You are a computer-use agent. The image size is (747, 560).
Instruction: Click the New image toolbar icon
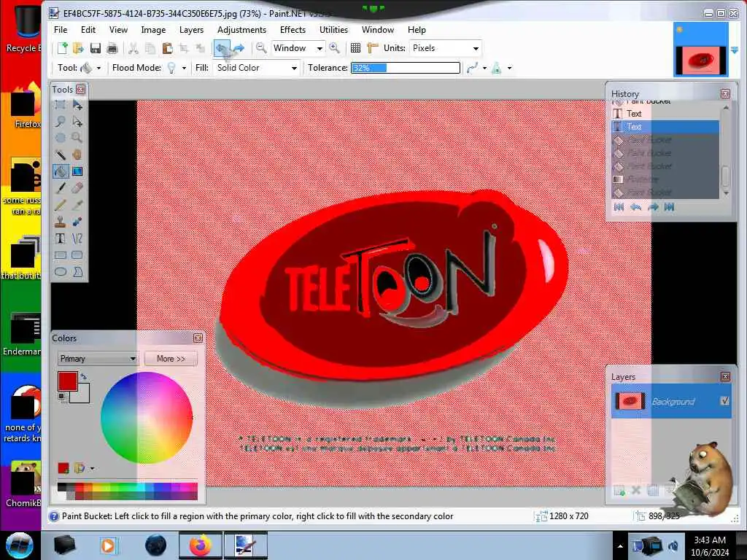point(62,48)
